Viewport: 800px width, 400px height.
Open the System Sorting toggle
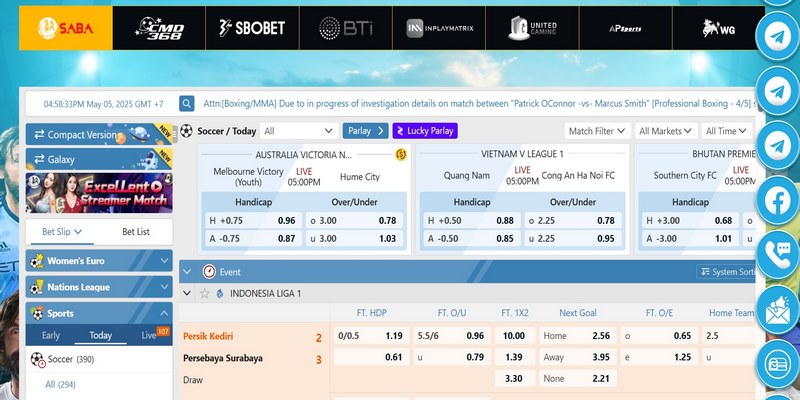pyautogui.click(x=726, y=272)
